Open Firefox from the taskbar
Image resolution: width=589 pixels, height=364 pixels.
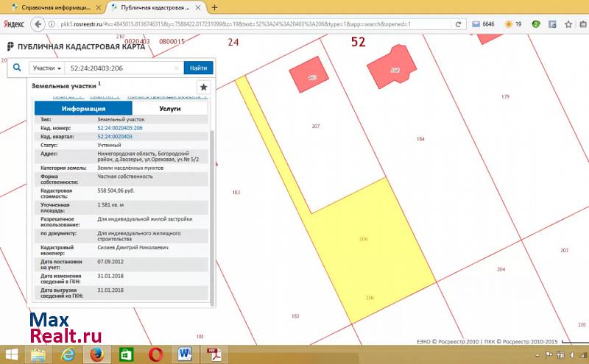[96, 354]
